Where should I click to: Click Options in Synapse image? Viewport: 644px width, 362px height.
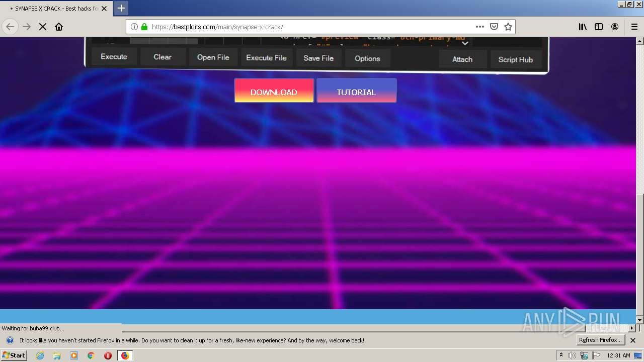[367, 58]
